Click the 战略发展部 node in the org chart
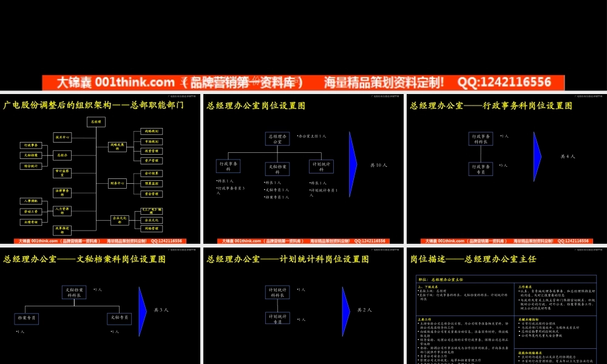 pyautogui.click(x=117, y=147)
